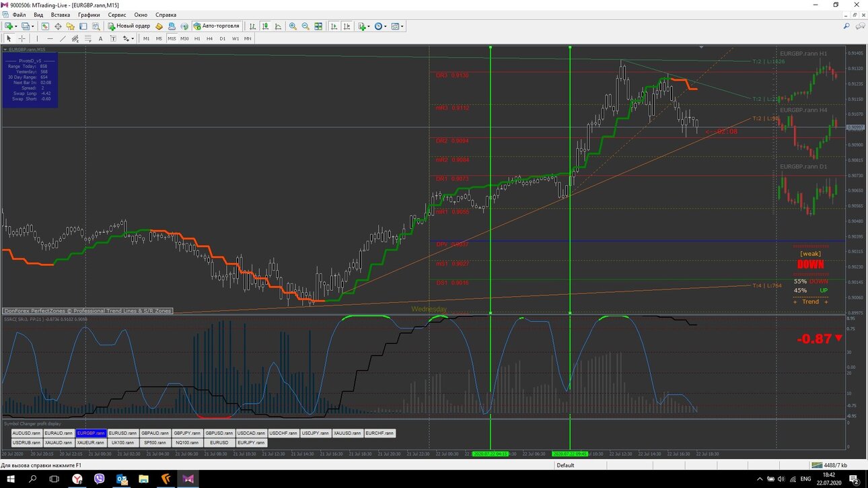
Task: Switch the chart to USDRUB.rann symbol
Action: pos(26,443)
